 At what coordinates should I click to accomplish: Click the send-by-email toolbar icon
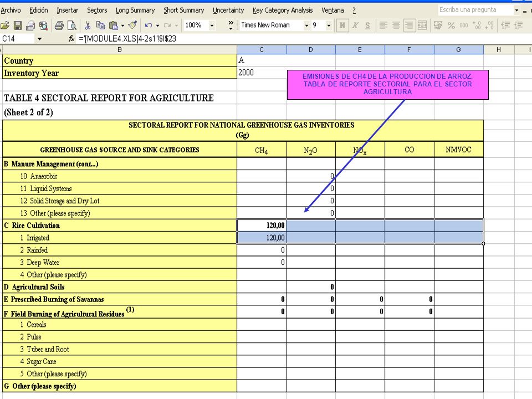30,25
